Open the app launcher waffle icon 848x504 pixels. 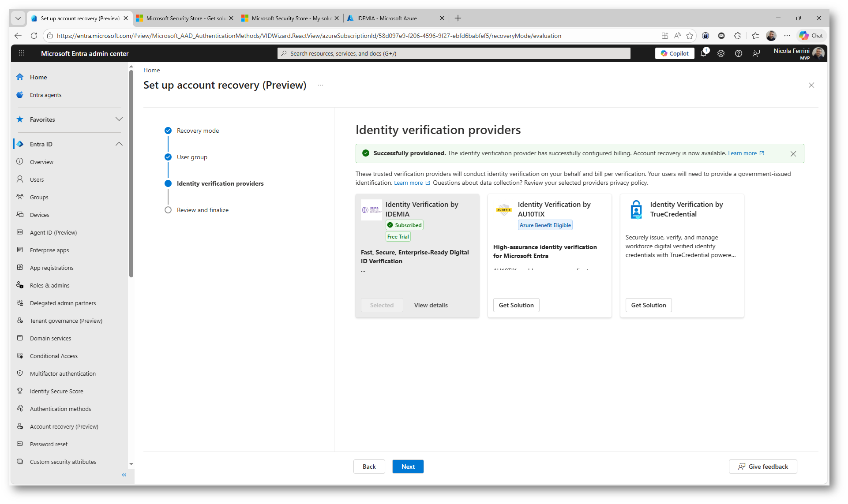22,53
